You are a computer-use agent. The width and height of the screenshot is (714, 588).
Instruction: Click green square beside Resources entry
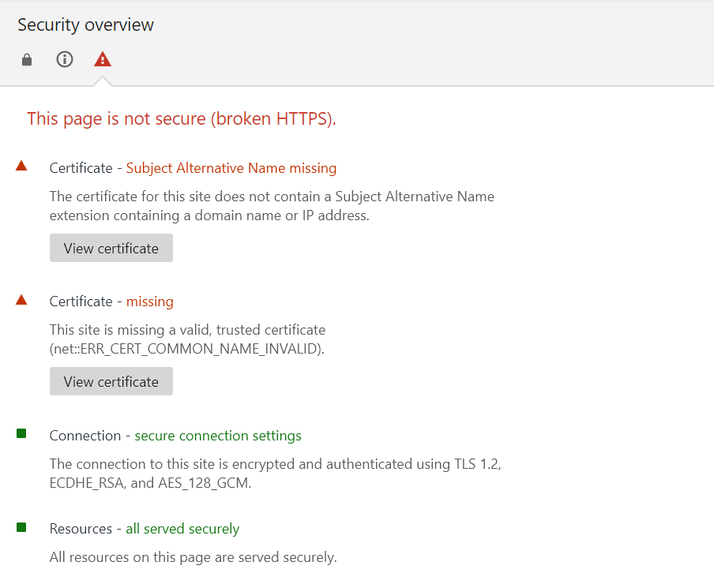(21, 527)
